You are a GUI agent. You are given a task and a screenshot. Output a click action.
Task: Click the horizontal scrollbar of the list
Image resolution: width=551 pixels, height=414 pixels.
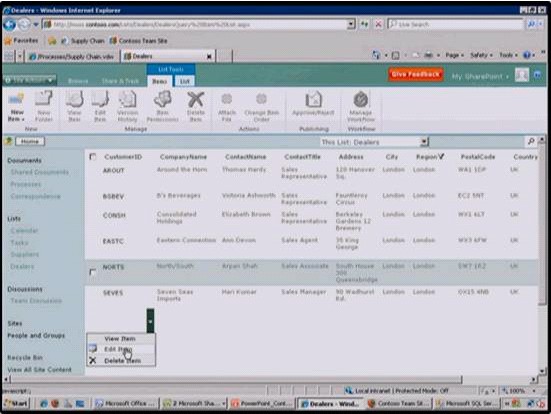(x=236, y=379)
